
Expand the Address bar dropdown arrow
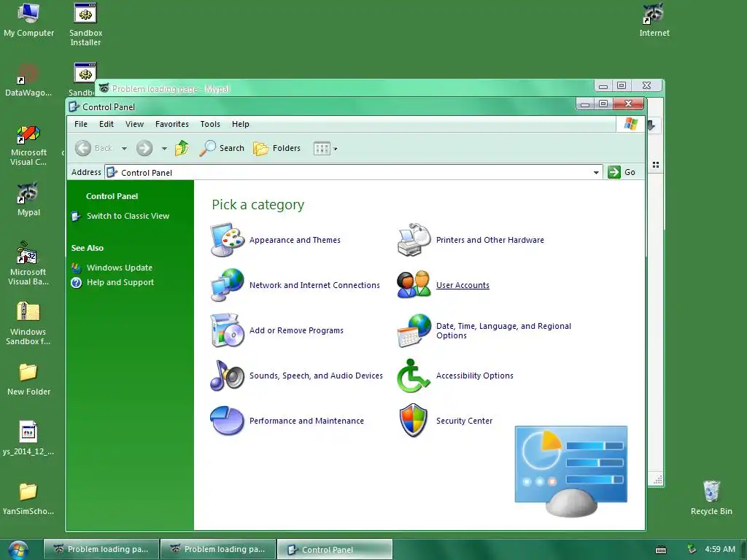[x=596, y=172]
